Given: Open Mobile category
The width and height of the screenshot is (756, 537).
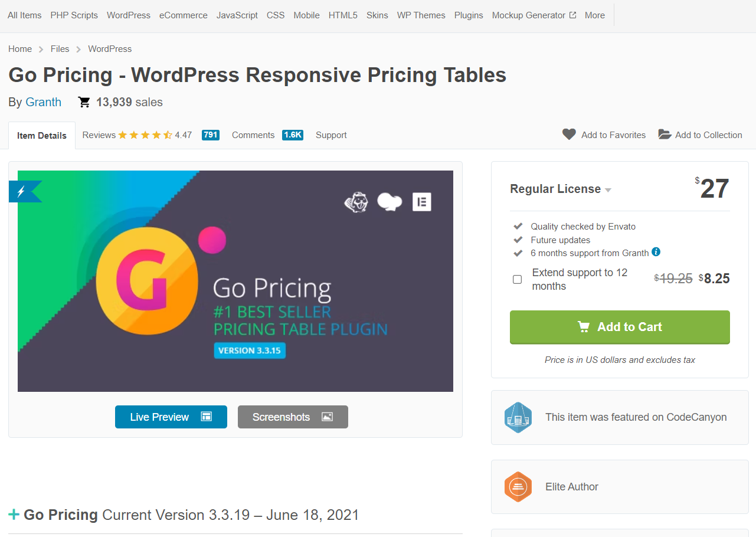Looking at the screenshot, I should [x=307, y=15].
